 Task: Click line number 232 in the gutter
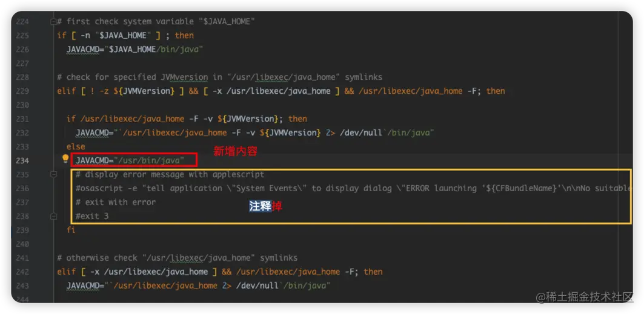click(x=22, y=133)
